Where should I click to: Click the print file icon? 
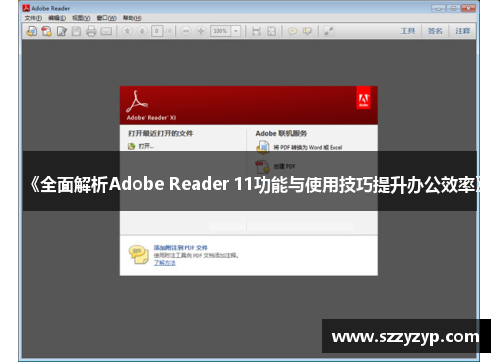point(91,31)
